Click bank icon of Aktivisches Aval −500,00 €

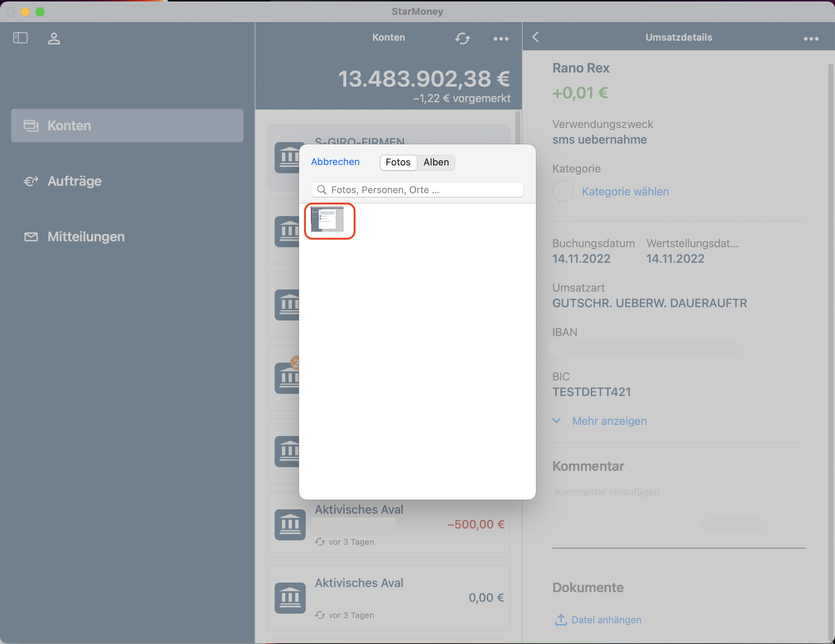click(x=290, y=524)
